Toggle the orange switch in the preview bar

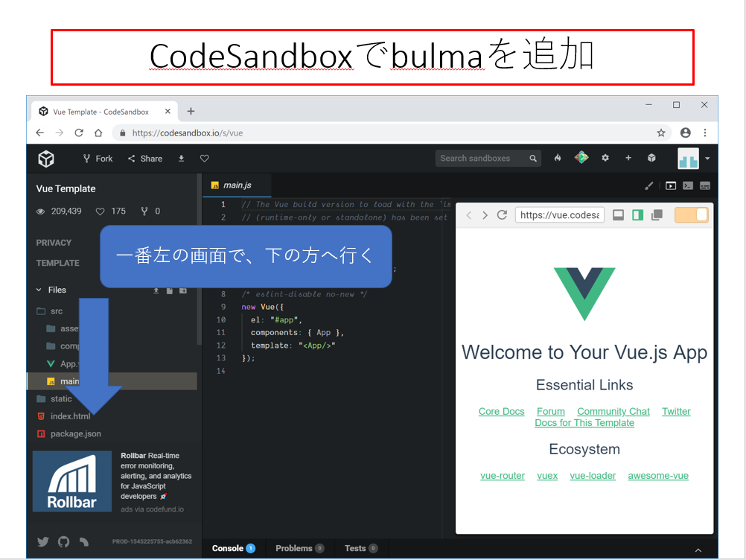(x=691, y=215)
